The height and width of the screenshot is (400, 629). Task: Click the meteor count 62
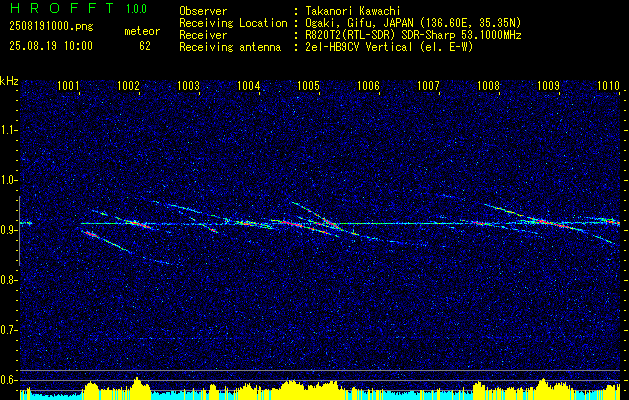click(145, 46)
